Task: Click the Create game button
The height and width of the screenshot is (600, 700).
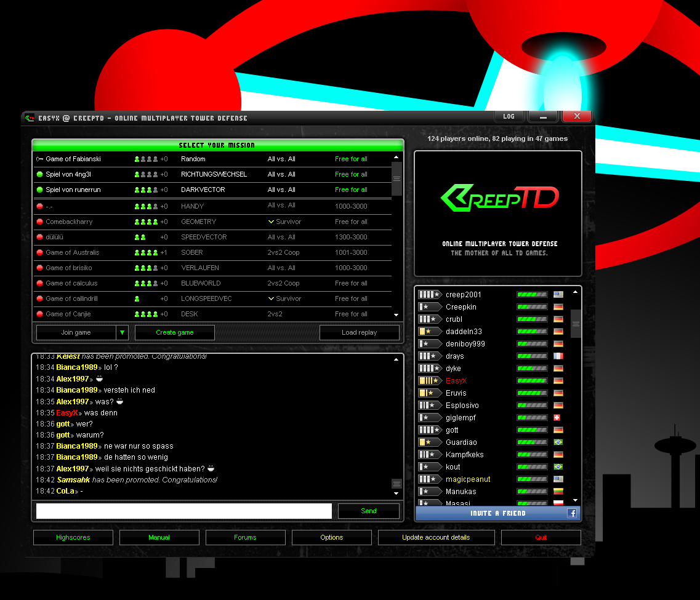Action: point(175,333)
